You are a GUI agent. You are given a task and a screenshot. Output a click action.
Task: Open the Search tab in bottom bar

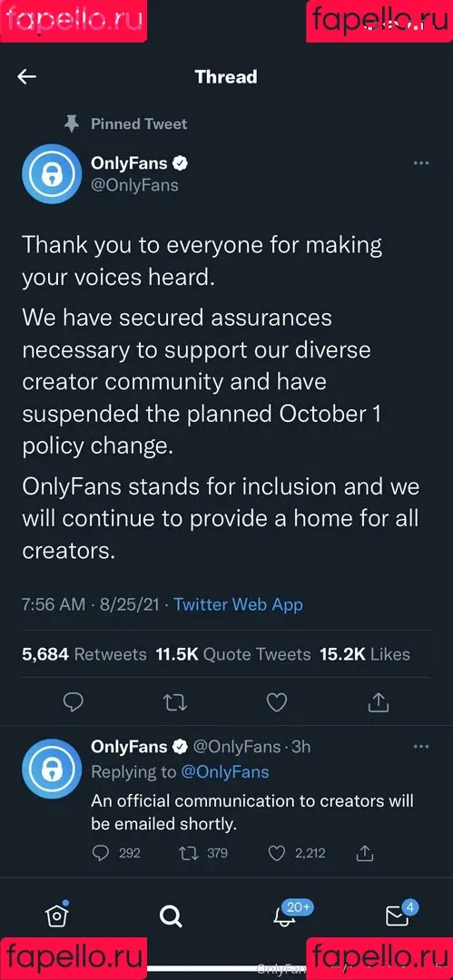[x=170, y=916]
